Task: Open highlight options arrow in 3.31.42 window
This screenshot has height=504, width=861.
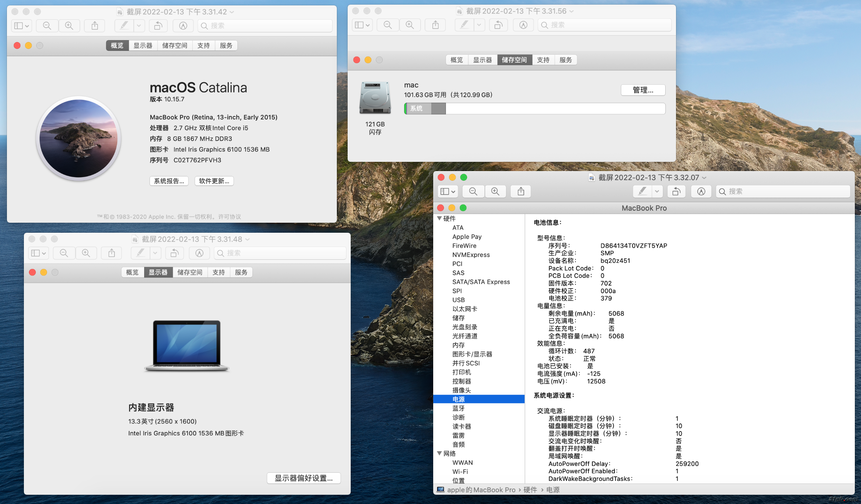Action: click(139, 26)
